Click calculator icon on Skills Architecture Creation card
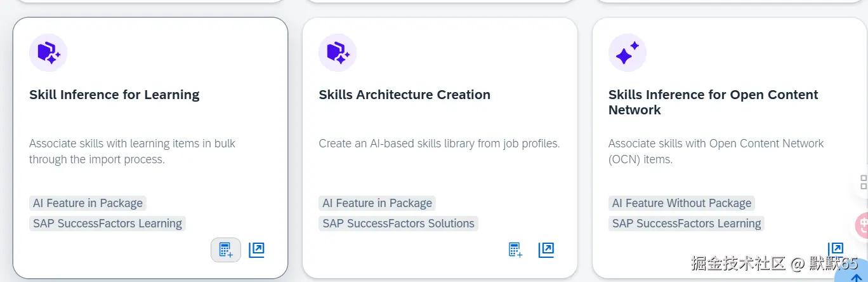 (515, 250)
